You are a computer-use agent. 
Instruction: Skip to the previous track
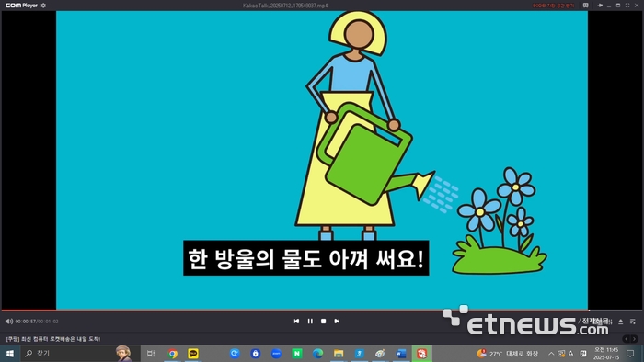(x=296, y=321)
